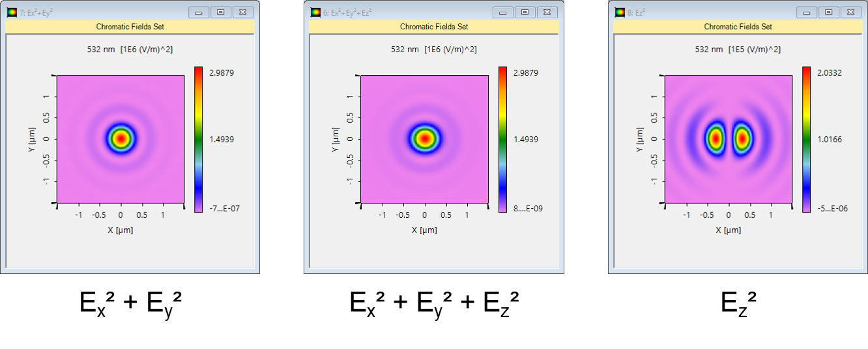This screenshot has height=349, width=868.
Task: Select Chromatic Fields Set header in Ez² window
Action: (738, 27)
